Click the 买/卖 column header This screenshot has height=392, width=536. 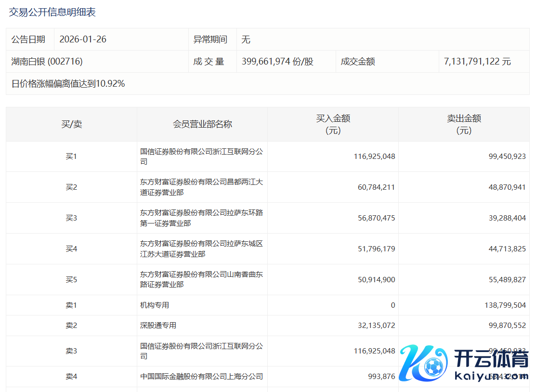click(71, 124)
